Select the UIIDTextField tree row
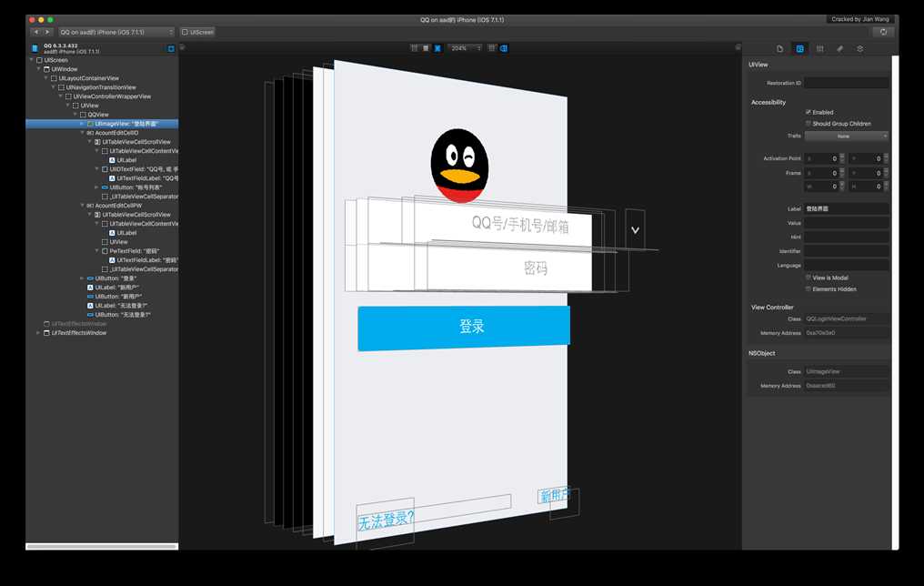The image size is (924, 586). tap(102, 169)
